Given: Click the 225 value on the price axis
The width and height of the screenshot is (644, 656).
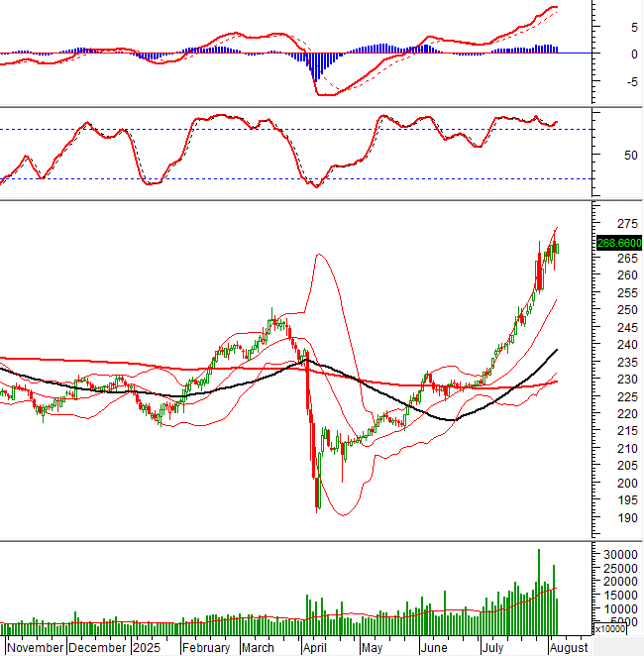Looking at the screenshot, I should (x=628, y=396).
